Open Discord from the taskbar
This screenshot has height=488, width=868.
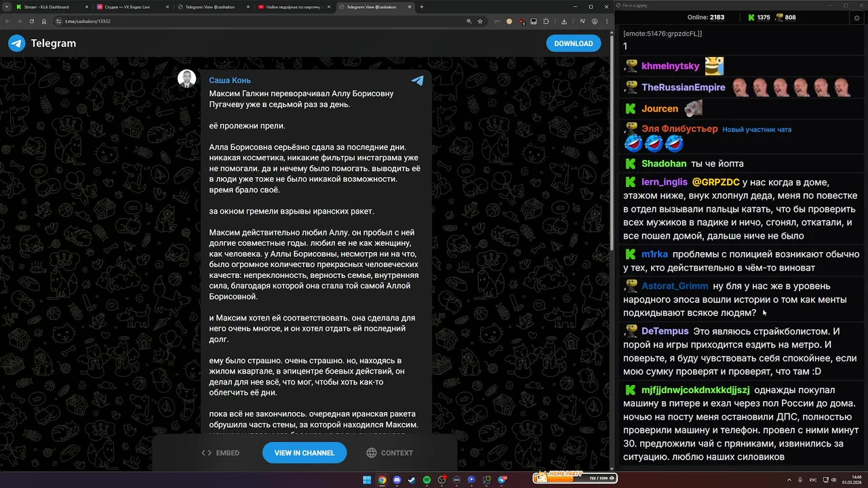coord(397,480)
